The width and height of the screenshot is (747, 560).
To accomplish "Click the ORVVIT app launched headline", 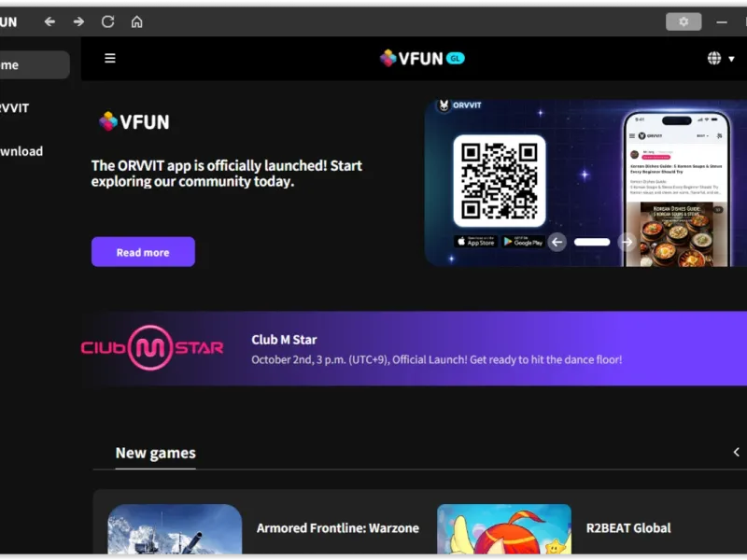I will pyautogui.click(x=227, y=174).
